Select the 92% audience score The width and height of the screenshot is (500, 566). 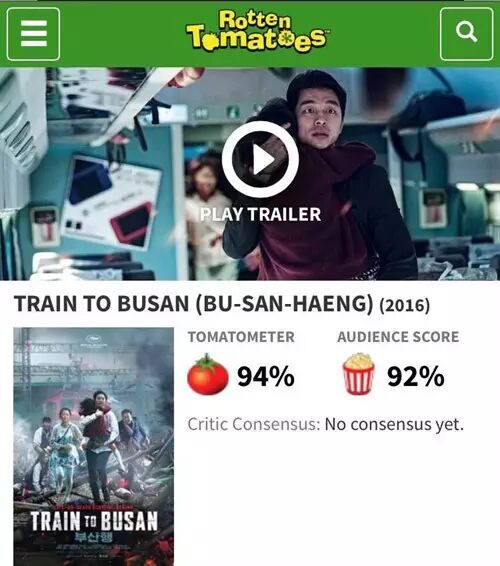tap(416, 376)
